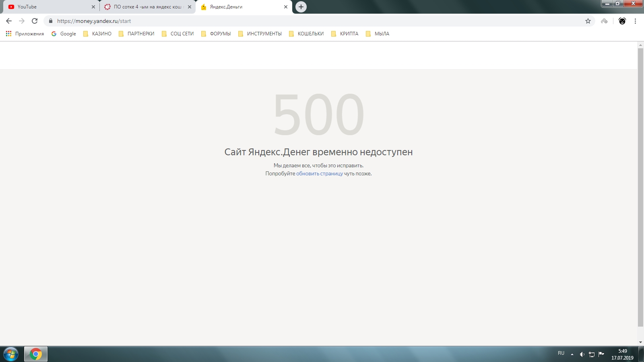The height and width of the screenshot is (362, 644).
Task: Minimize the Chrome window
Action: point(607,4)
